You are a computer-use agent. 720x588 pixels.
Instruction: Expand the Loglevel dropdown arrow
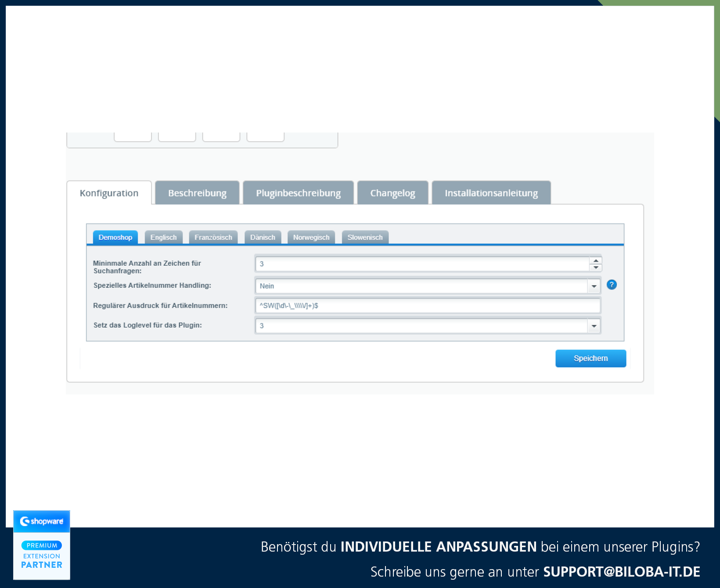594,326
